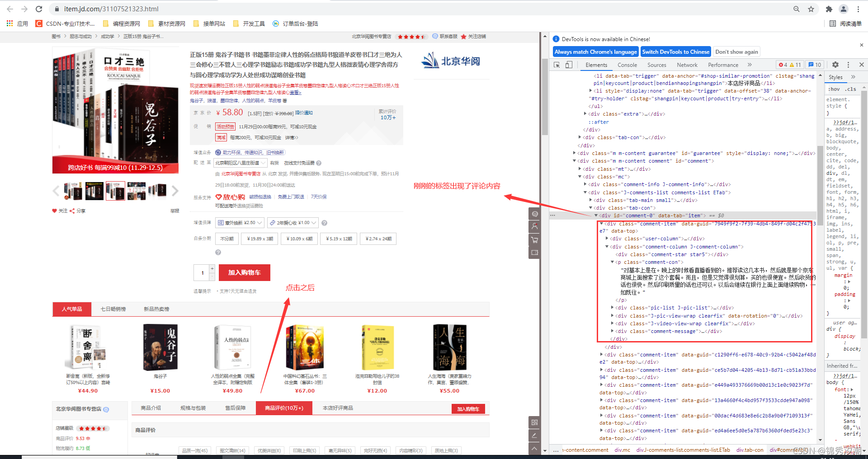Open the 订单后台-登陆 bookmark
868x459 pixels.
tap(295, 23)
